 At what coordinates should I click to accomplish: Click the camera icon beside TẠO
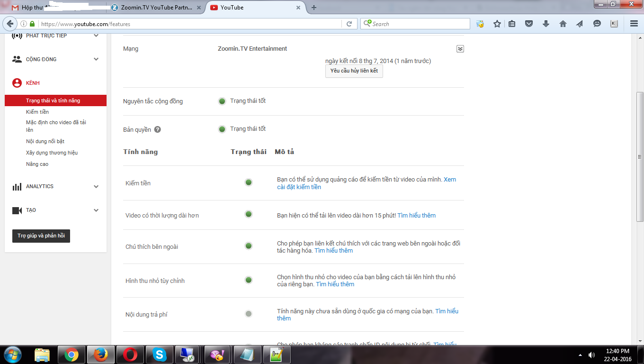(x=17, y=210)
